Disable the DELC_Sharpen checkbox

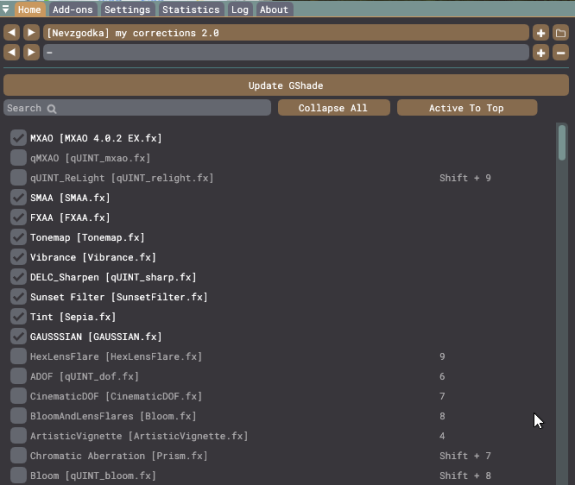(x=18, y=277)
